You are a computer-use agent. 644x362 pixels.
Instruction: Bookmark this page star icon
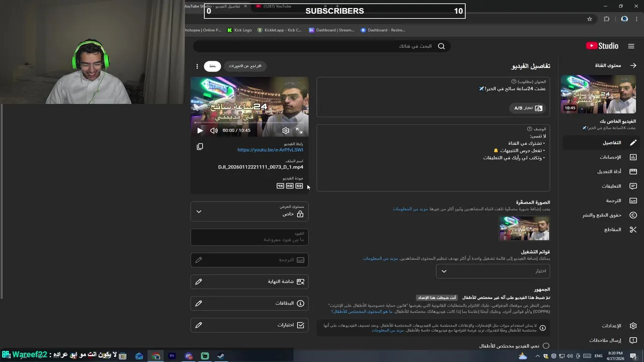pos(590,19)
